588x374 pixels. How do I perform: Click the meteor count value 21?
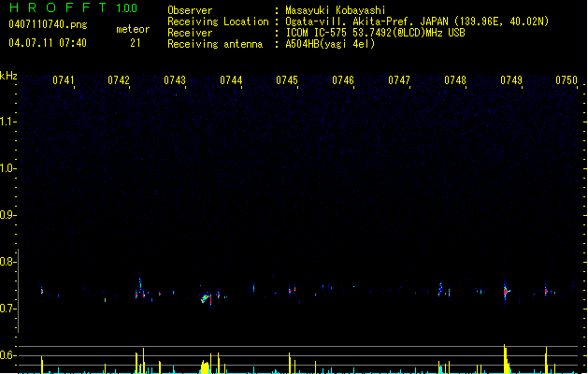[x=136, y=43]
